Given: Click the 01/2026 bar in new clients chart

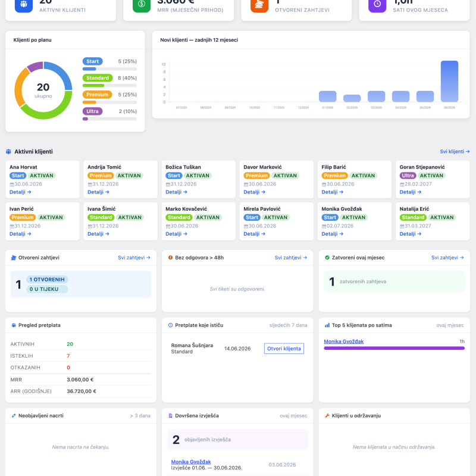Looking at the screenshot, I should [x=328, y=96].
